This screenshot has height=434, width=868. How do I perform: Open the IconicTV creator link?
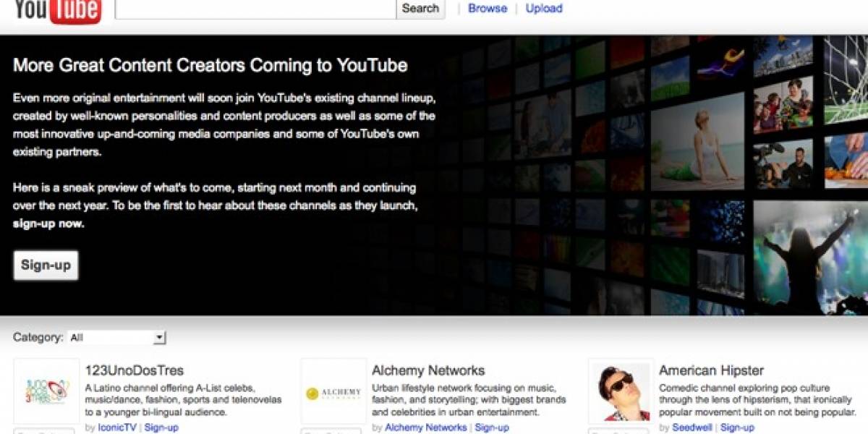[118, 427]
